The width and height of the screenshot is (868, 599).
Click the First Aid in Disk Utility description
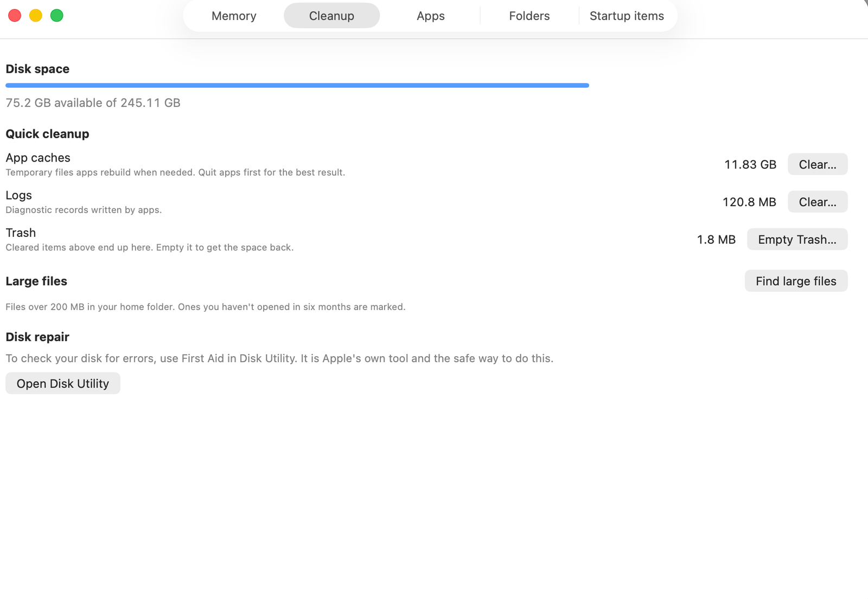[279, 358]
